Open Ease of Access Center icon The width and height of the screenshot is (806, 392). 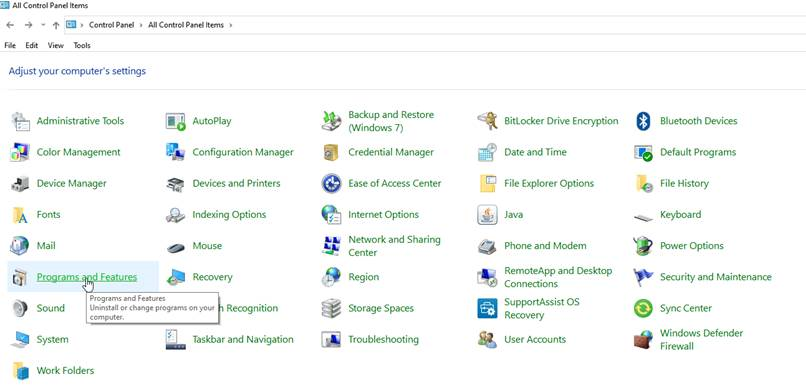pyautogui.click(x=332, y=183)
